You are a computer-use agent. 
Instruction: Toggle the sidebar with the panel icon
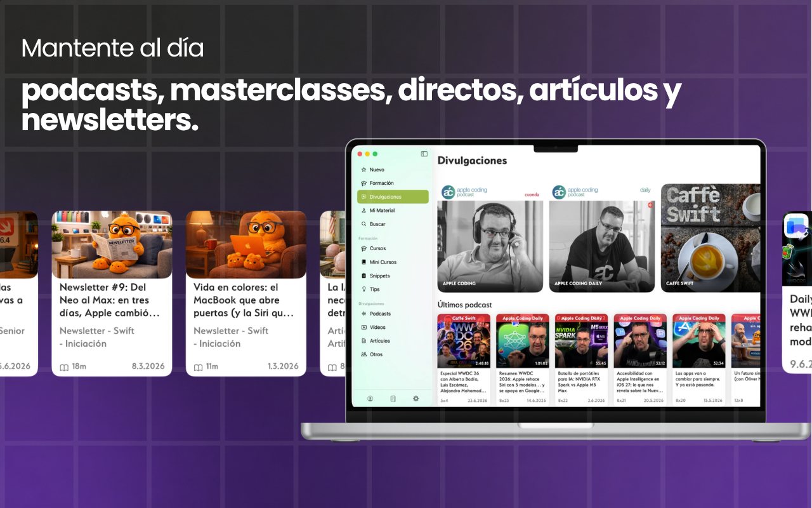pyautogui.click(x=424, y=154)
